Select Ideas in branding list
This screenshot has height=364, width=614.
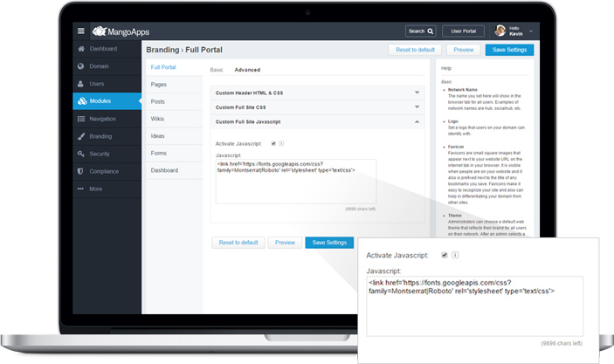(x=174, y=136)
